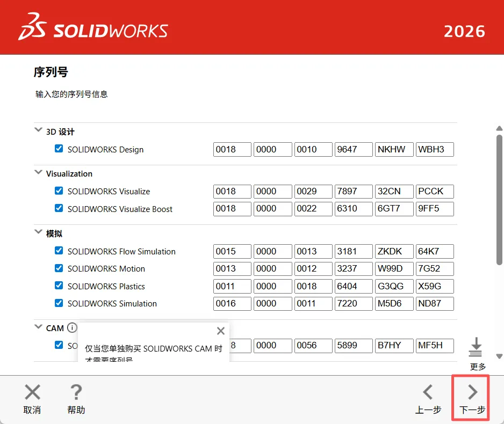Click Flow Simulation field 64K7
This screenshot has height=424, width=504.
click(x=435, y=251)
